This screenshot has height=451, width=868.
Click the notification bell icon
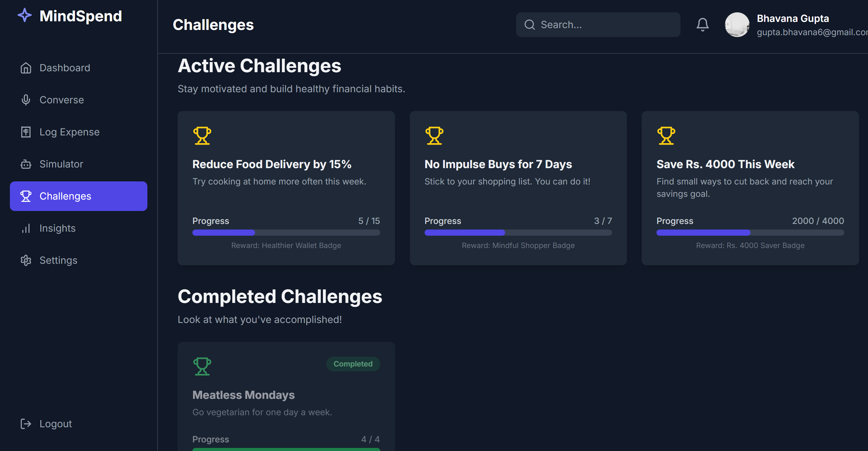tap(703, 24)
